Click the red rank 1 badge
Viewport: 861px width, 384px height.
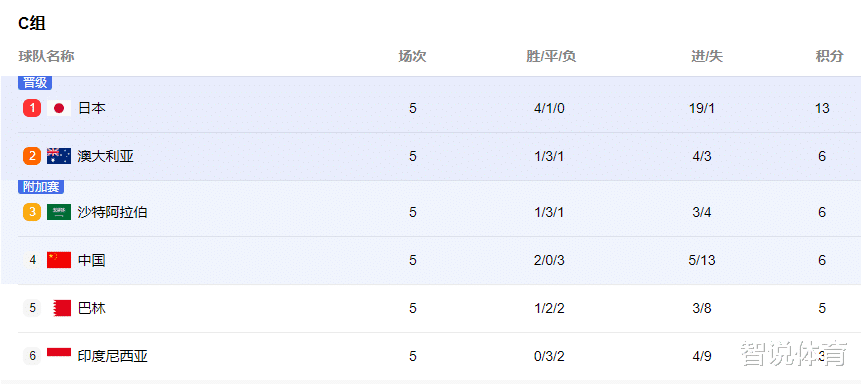pos(32,108)
